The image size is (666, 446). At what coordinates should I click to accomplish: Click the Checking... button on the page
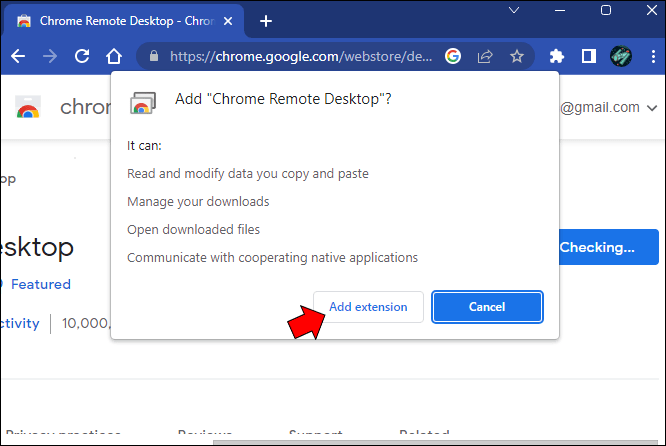608,247
